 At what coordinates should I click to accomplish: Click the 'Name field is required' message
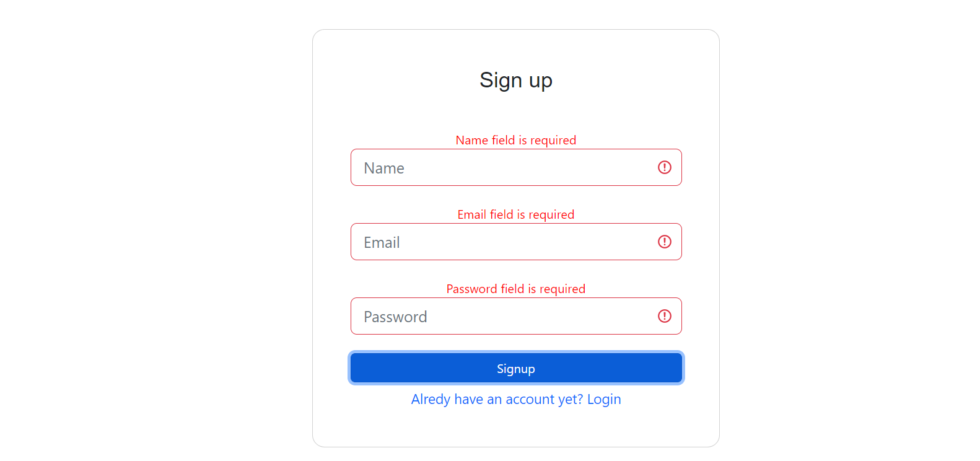515,140
